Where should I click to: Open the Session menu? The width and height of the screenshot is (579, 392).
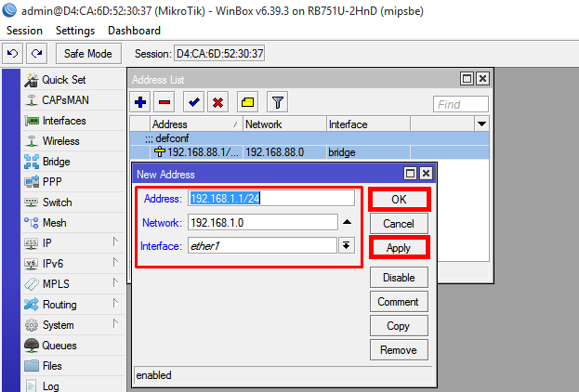[x=24, y=31]
